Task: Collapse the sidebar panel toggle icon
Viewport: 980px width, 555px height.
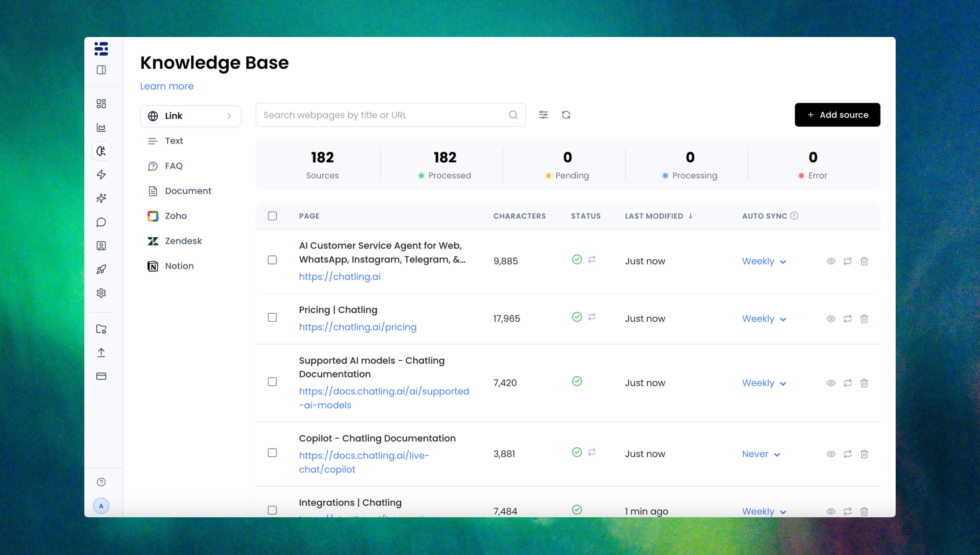Action: pos(101,70)
